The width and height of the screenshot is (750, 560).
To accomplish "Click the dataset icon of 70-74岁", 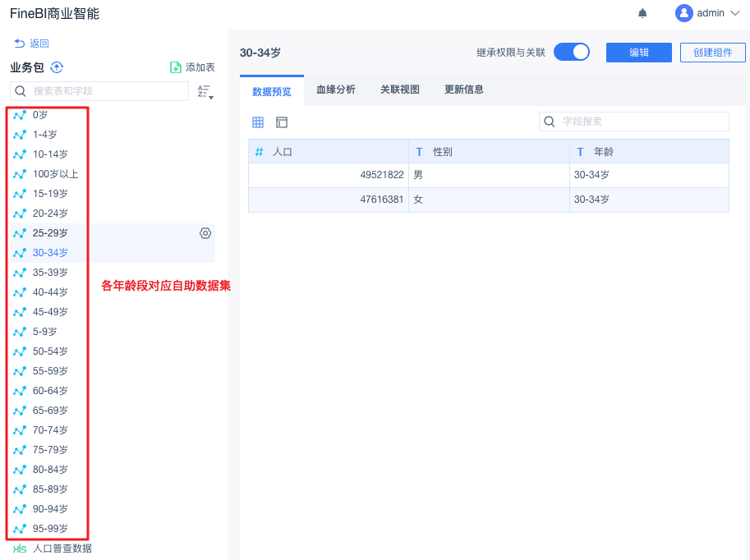I will pos(20,430).
